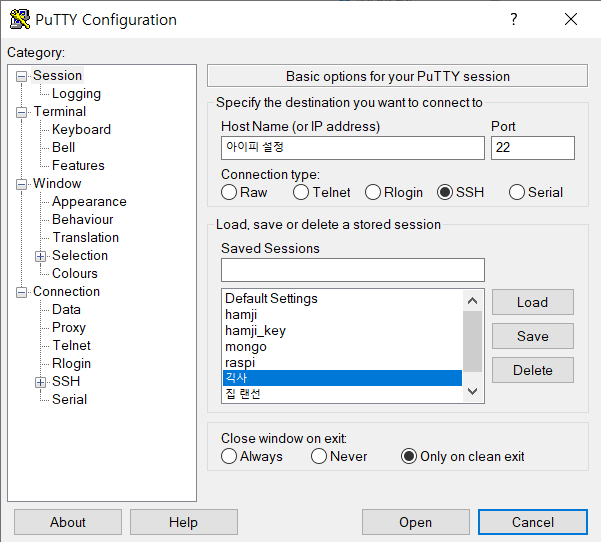Screen dimensions: 601x542
Task: Expand the Selection tree node
Action: (40, 256)
